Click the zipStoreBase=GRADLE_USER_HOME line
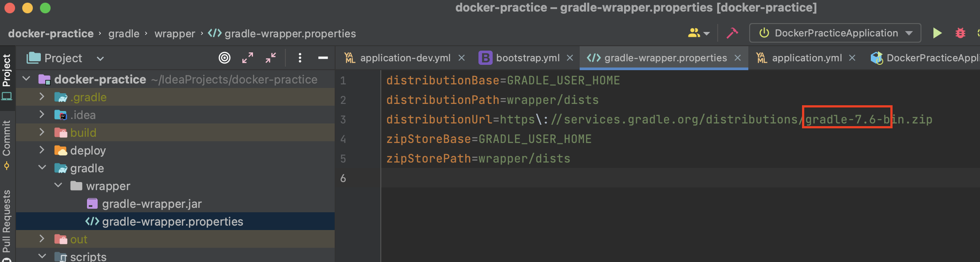Screen dimensions: 980x262 click(x=489, y=139)
